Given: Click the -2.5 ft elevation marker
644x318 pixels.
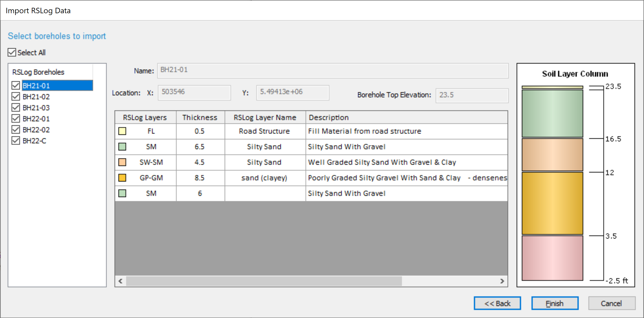Looking at the screenshot, I should click(617, 281).
